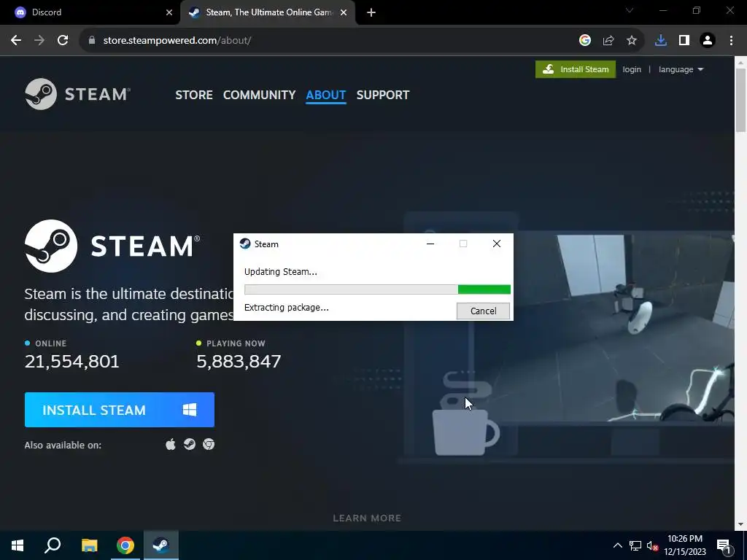Switch to the Discord tab

90,12
